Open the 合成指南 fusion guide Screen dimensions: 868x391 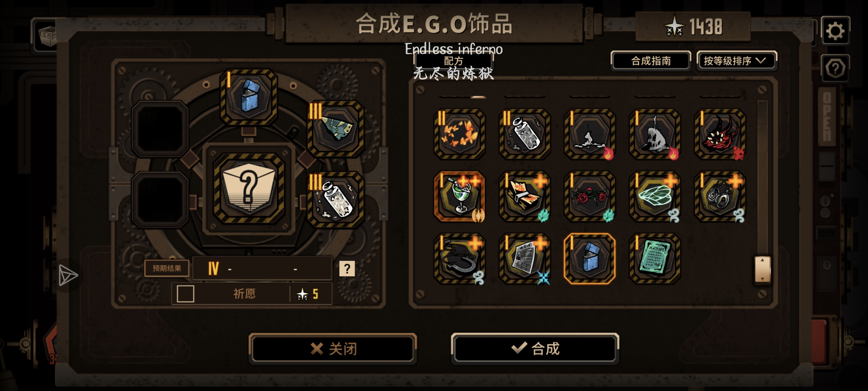point(651,61)
